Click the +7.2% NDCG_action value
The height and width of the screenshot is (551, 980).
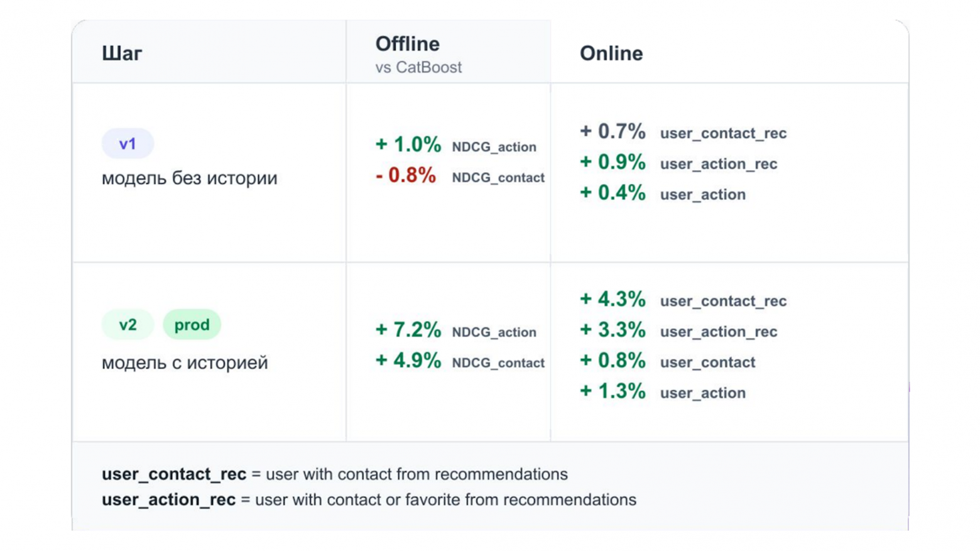click(408, 330)
